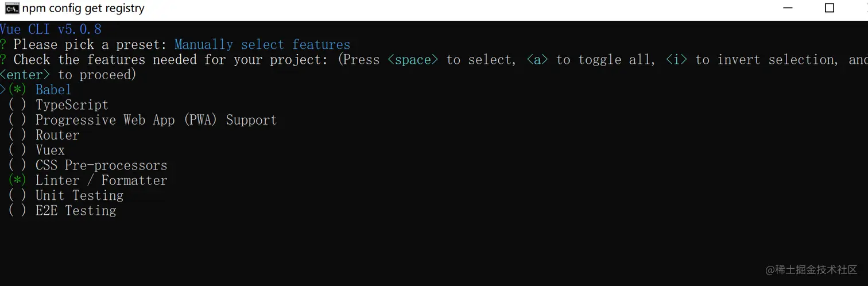Check the E2E Testing option
Viewport: 868px width, 286px height.
tap(17, 211)
